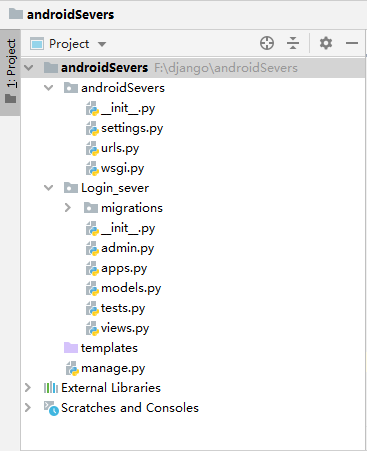Select the androidSevers root project row

point(193,68)
